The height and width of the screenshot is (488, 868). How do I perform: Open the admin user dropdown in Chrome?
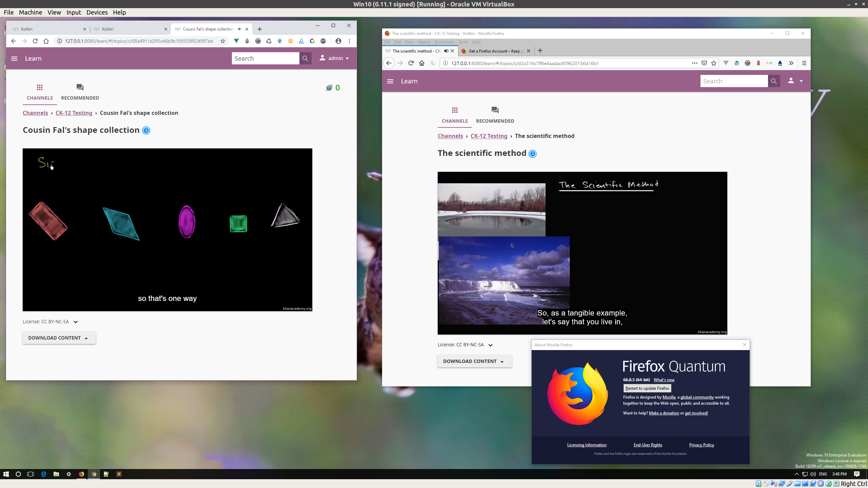tap(334, 58)
